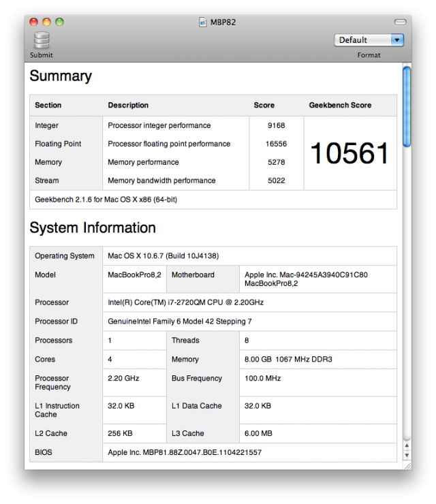This screenshot has width=436, height=504.
Task: Click MacBookPro8,2 model value
Action: click(134, 275)
